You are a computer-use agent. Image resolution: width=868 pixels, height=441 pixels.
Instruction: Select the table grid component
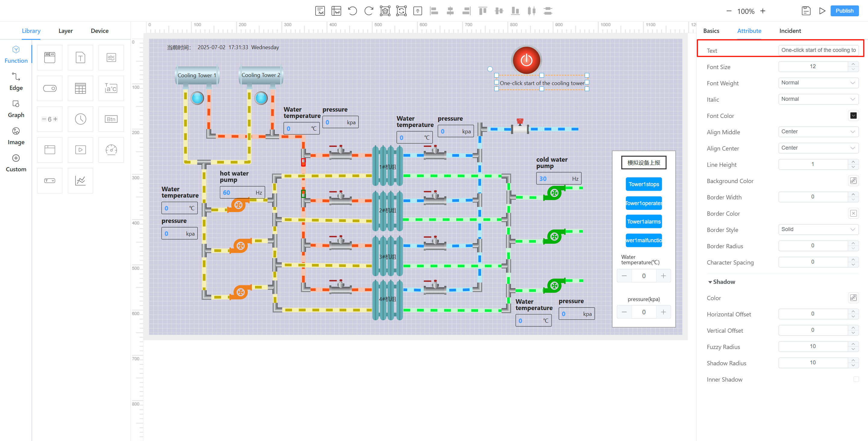(80, 88)
